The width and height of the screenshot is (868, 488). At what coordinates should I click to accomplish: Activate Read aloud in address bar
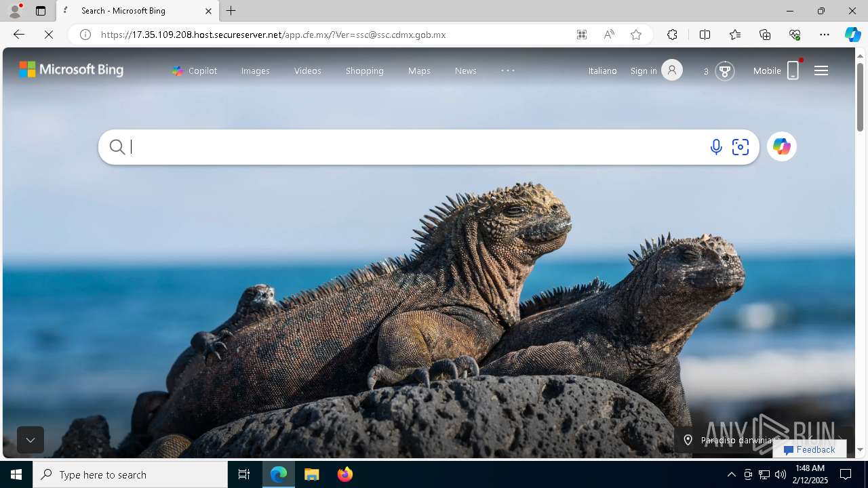coord(609,35)
